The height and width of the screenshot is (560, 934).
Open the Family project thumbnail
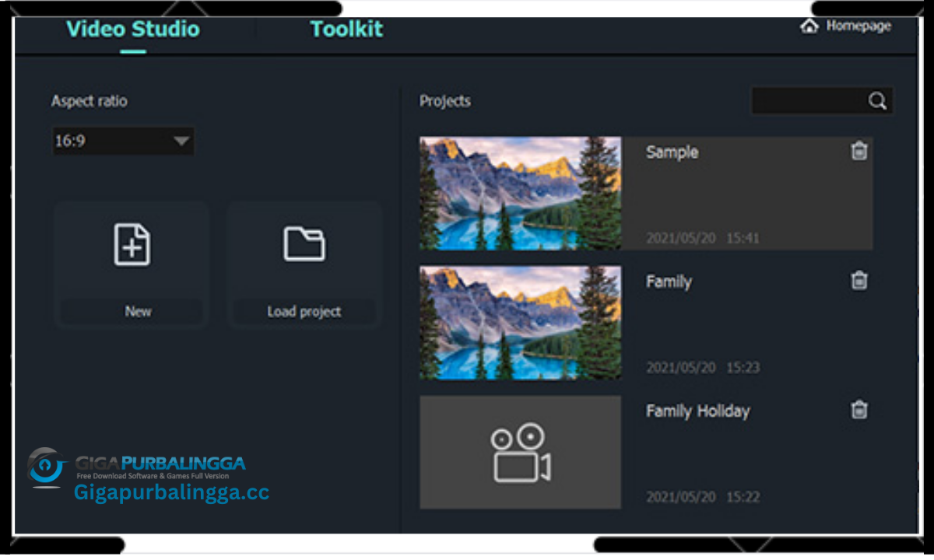click(x=521, y=323)
